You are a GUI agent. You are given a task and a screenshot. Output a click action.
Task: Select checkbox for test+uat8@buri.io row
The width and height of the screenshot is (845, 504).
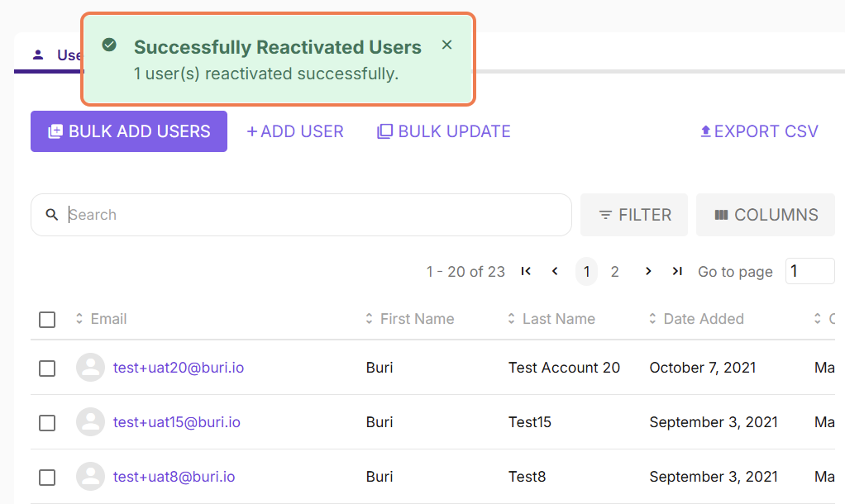tap(47, 478)
